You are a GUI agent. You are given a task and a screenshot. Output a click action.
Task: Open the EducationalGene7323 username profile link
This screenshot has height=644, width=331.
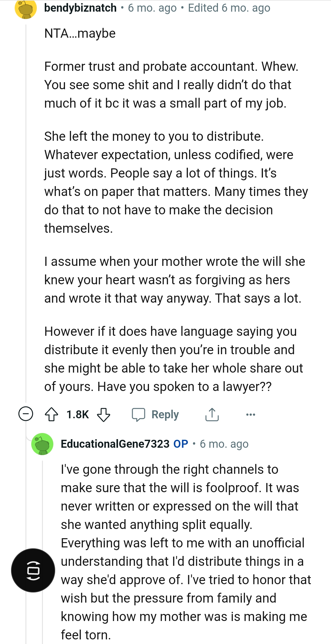click(115, 444)
